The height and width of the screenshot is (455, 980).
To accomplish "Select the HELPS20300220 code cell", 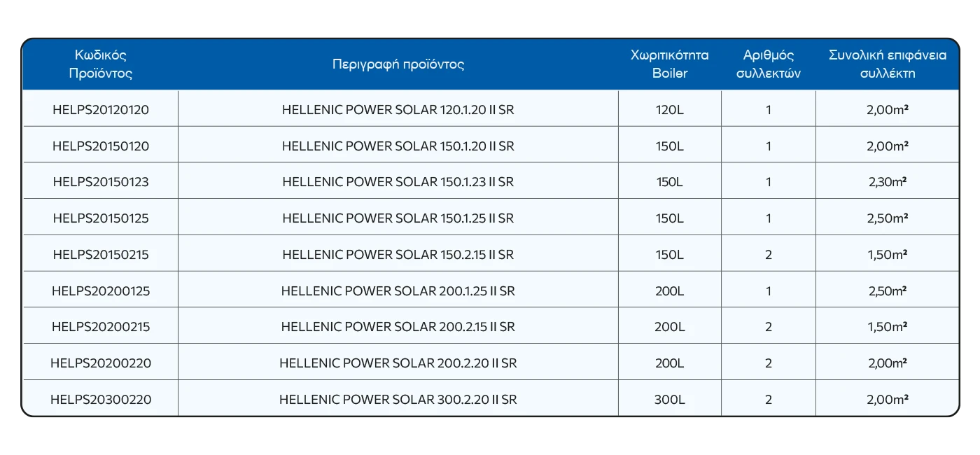I will [x=101, y=400].
